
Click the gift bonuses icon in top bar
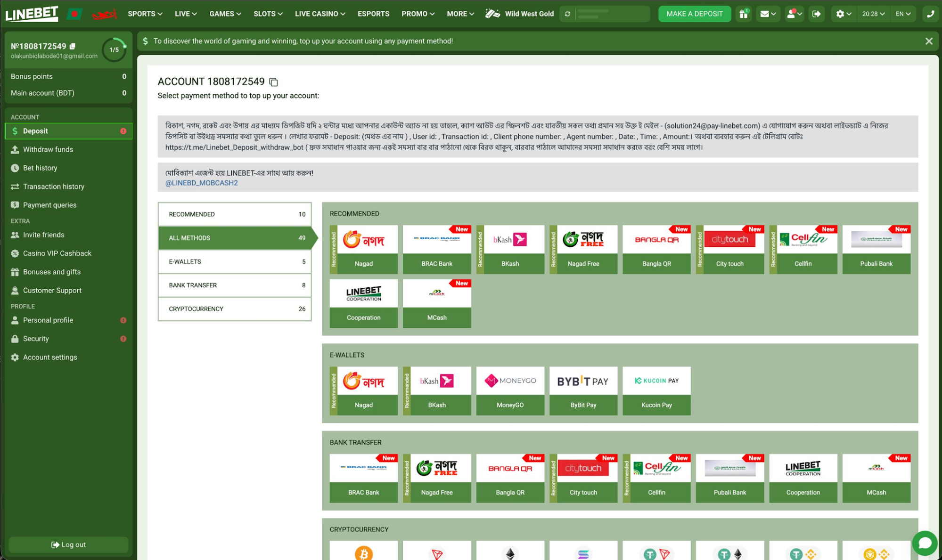pyautogui.click(x=744, y=14)
